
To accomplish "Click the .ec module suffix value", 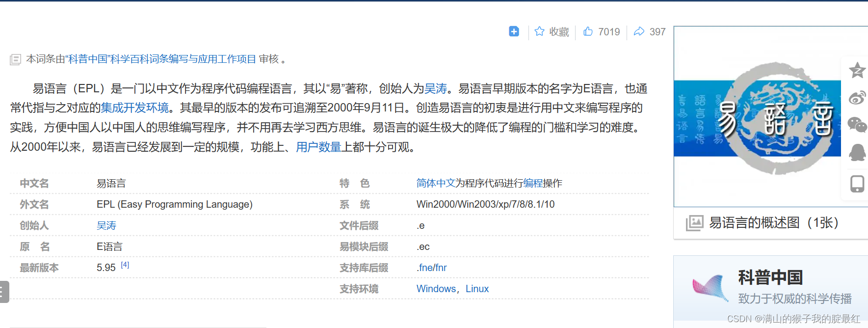I will pyautogui.click(x=423, y=246).
